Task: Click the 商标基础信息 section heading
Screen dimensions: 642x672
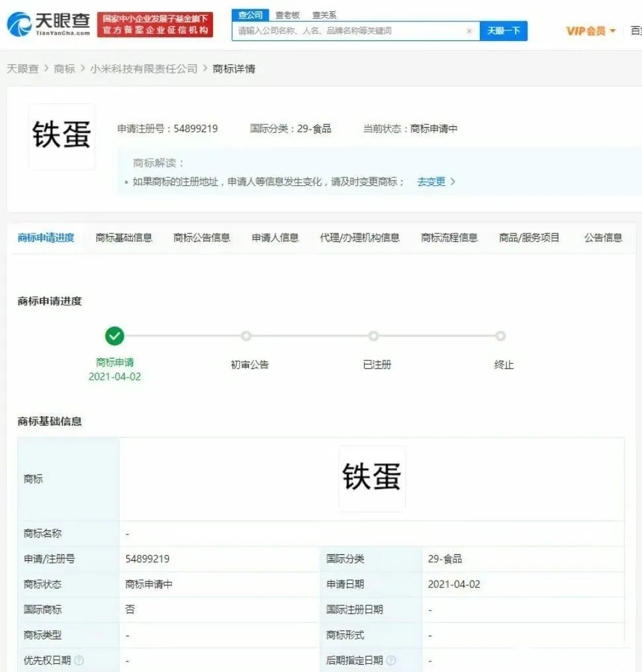Action: coord(50,421)
